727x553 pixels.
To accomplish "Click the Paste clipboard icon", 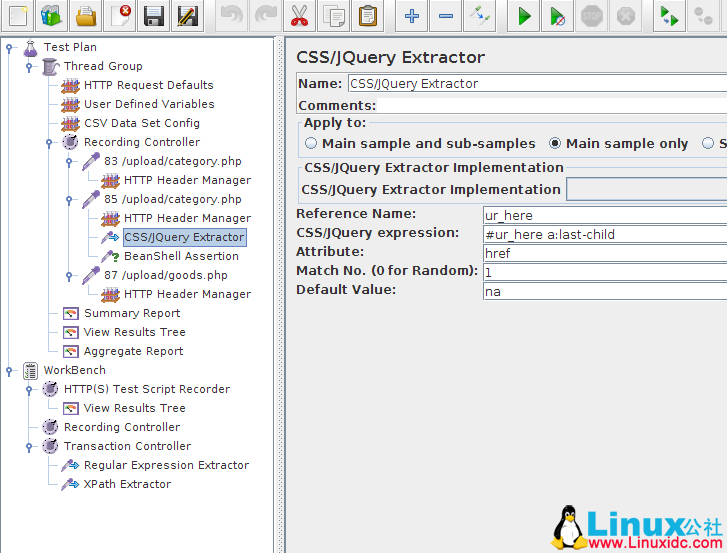I will [368, 16].
